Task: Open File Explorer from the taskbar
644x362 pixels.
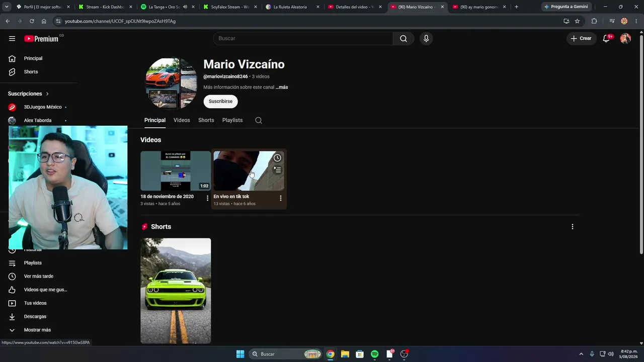Action: tap(345, 354)
